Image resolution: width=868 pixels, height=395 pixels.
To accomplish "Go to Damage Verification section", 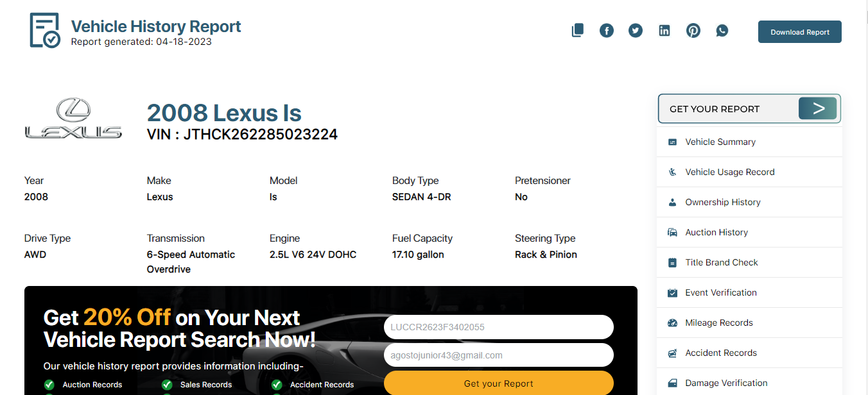I will click(x=749, y=383).
